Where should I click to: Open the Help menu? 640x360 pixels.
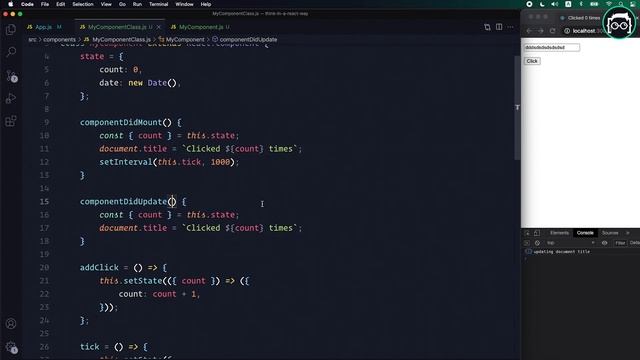point(206,4)
